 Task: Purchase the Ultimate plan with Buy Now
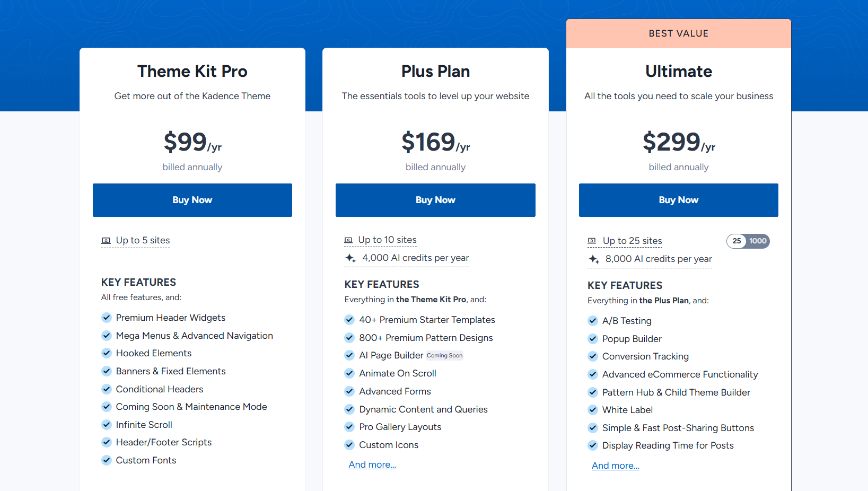coord(678,200)
